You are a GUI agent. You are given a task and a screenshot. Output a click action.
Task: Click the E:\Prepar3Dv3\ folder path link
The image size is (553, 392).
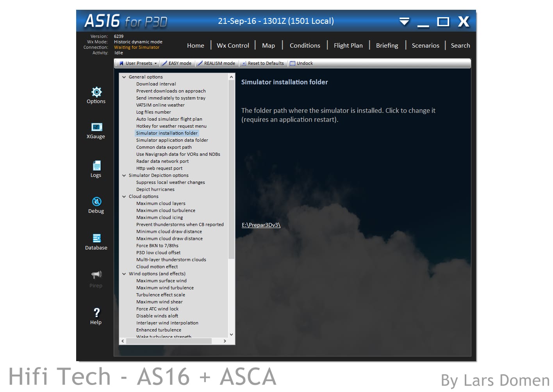(x=261, y=225)
